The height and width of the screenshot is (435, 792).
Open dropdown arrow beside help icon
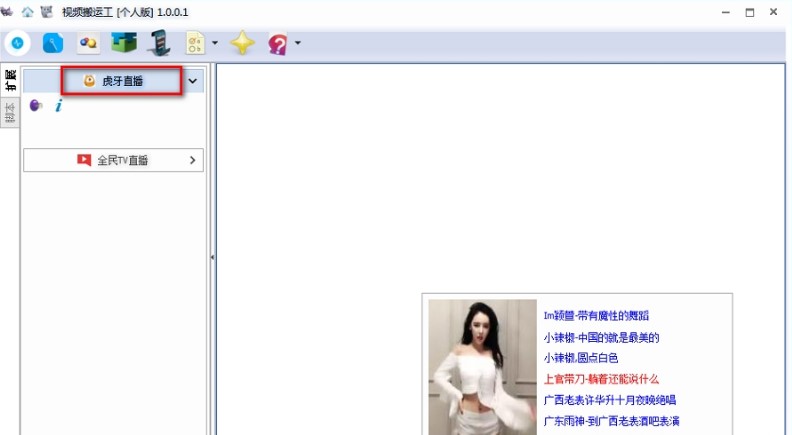coord(297,43)
